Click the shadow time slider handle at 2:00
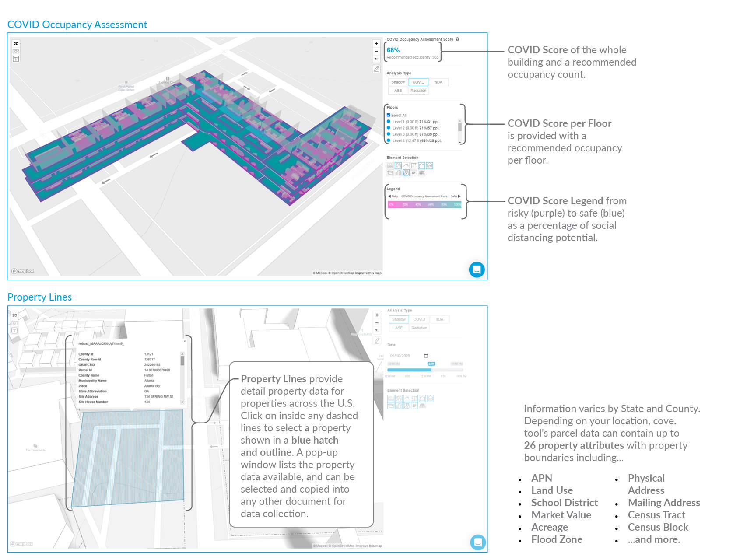747x560 pixels. (x=431, y=364)
